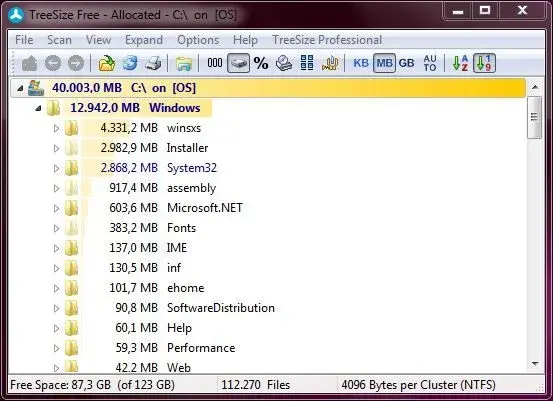Click the scan drives icon
This screenshot has height=401, width=553.
coord(284,63)
